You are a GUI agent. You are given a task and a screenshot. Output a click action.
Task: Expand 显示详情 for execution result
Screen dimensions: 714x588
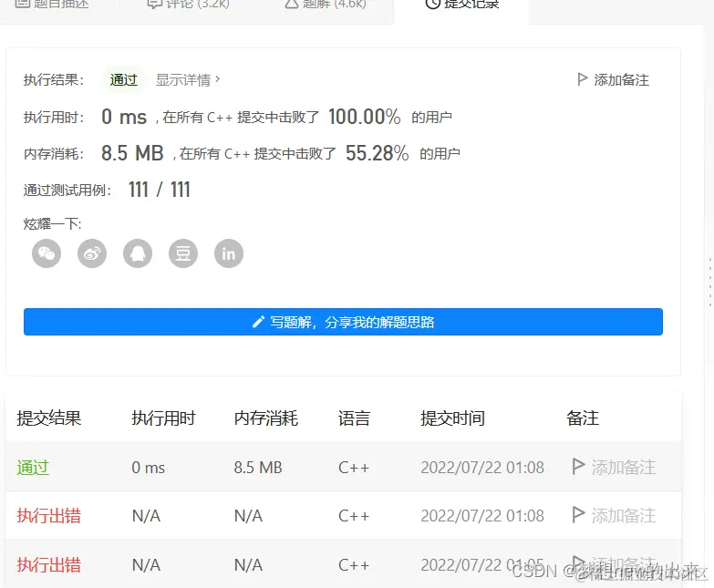click(x=188, y=80)
